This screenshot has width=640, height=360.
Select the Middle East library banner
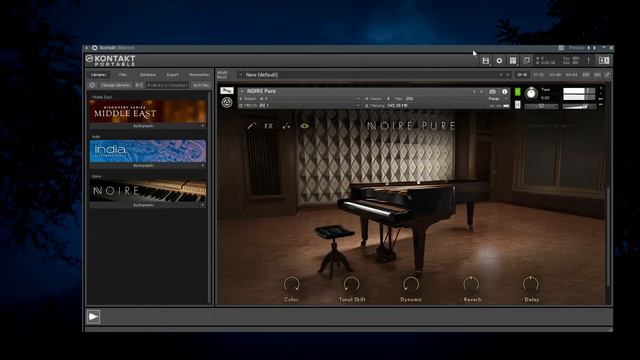pyautogui.click(x=148, y=111)
